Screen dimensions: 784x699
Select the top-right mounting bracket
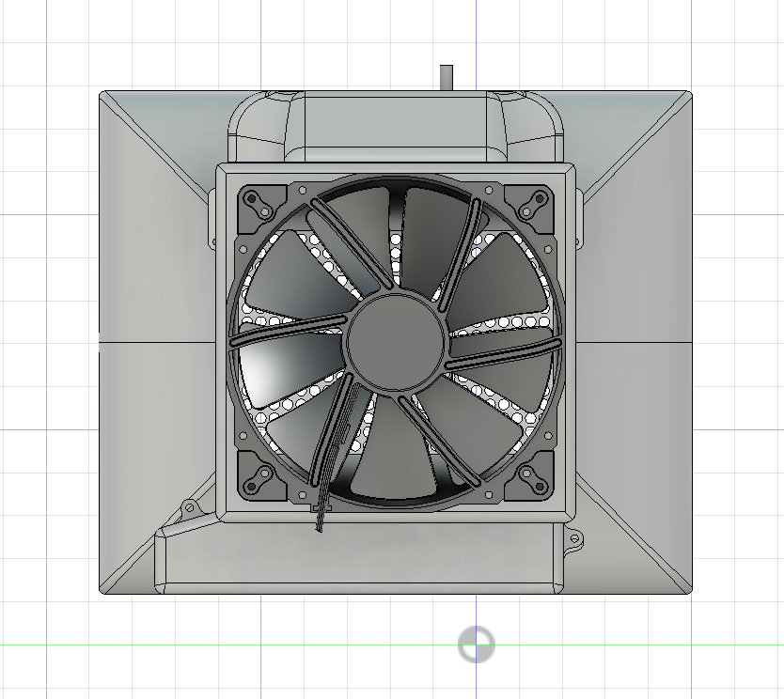(531, 202)
